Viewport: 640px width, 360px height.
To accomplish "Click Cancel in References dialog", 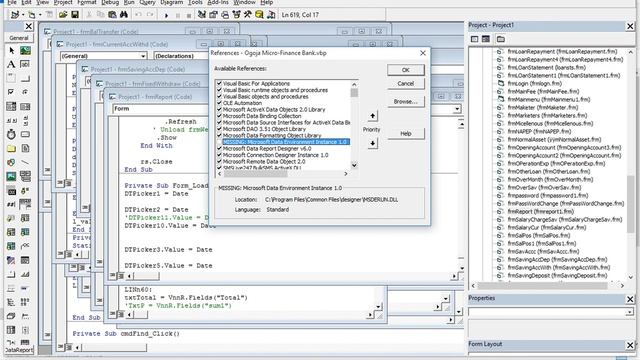I will pos(406,83).
